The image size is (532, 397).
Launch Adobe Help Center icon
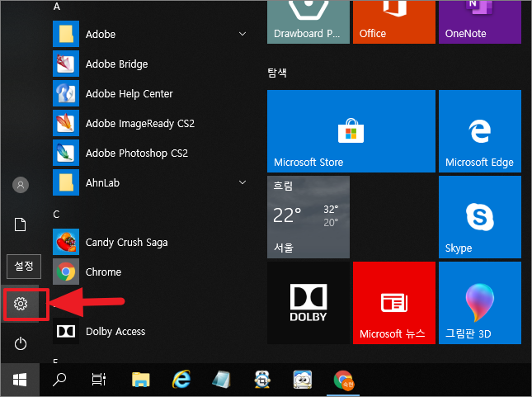pyautogui.click(x=66, y=93)
